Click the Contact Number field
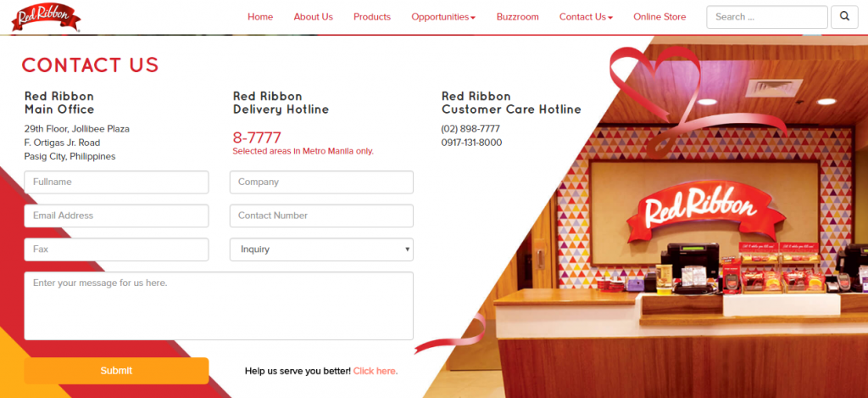The image size is (868, 398). (x=321, y=216)
